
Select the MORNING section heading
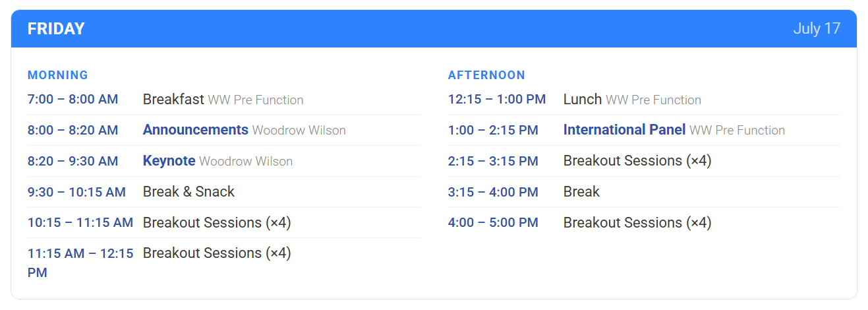pyautogui.click(x=57, y=75)
